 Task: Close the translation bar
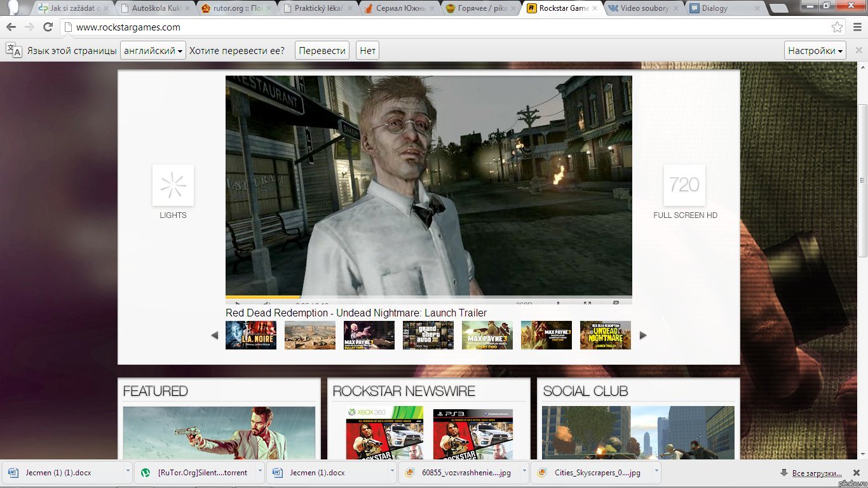[x=857, y=51]
